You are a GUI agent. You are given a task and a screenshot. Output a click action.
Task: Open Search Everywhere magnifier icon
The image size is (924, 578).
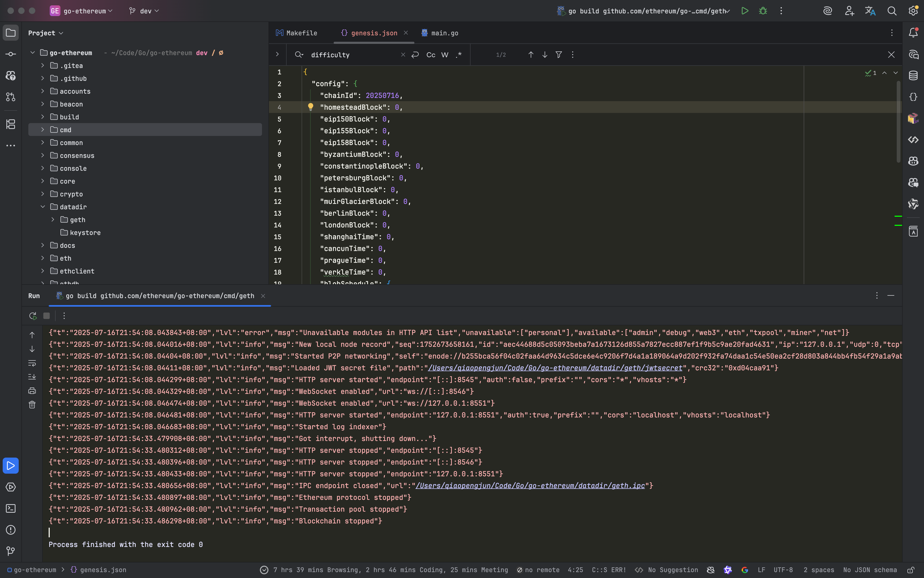pos(892,11)
